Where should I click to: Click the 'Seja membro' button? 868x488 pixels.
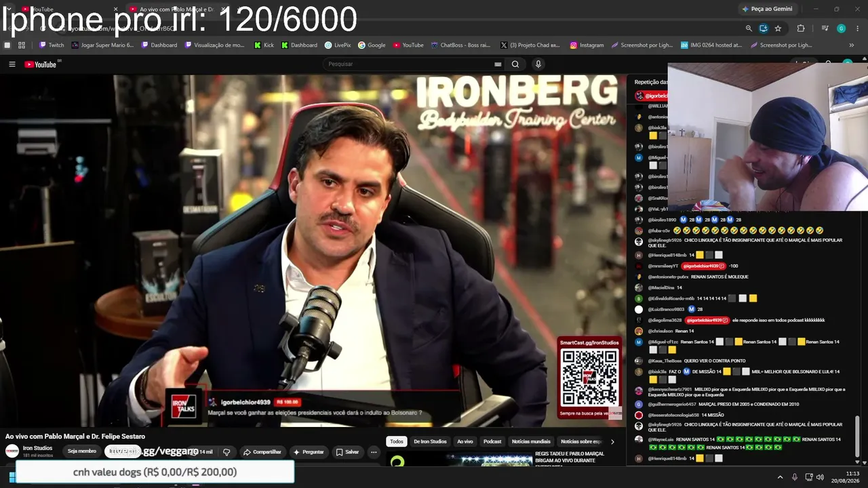82,451
